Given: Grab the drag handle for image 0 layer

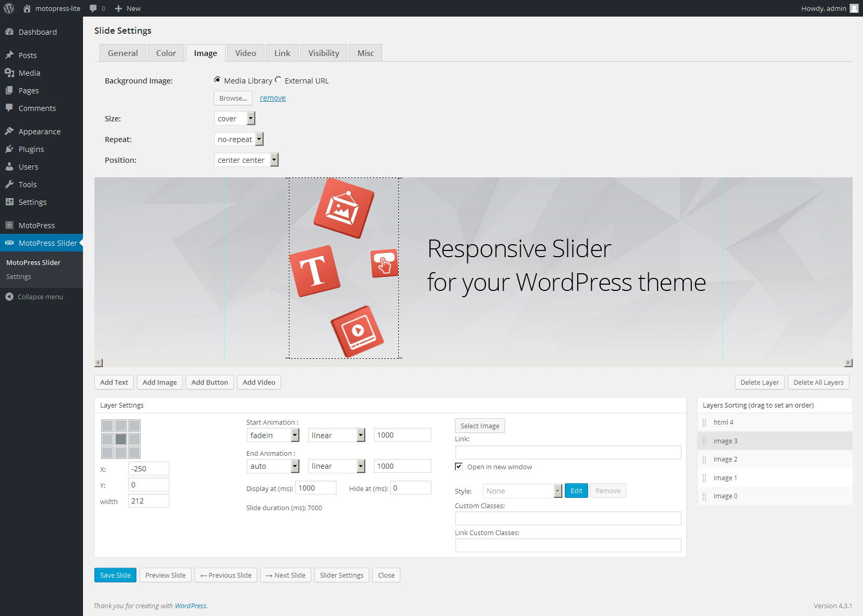Looking at the screenshot, I should (704, 496).
